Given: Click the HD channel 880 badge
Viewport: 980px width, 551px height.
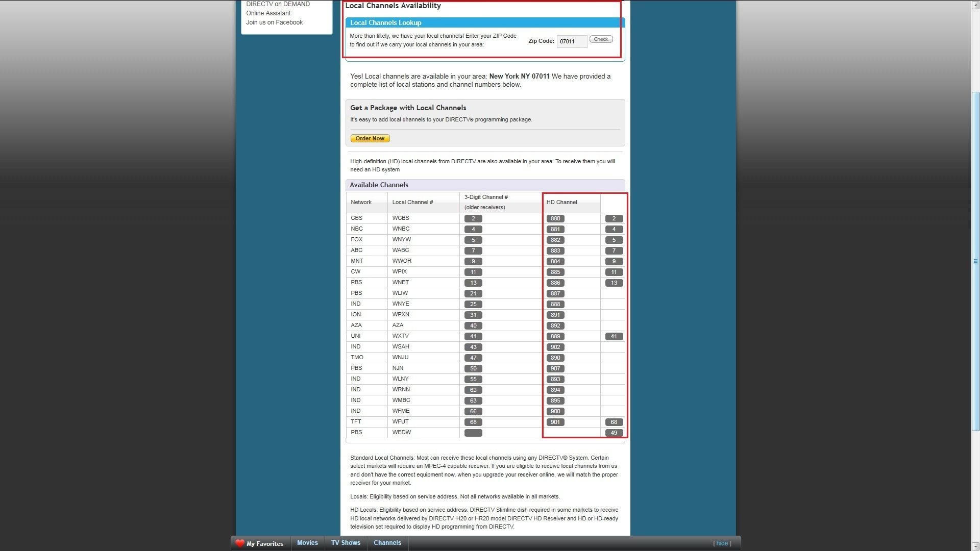Looking at the screenshot, I should [555, 218].
